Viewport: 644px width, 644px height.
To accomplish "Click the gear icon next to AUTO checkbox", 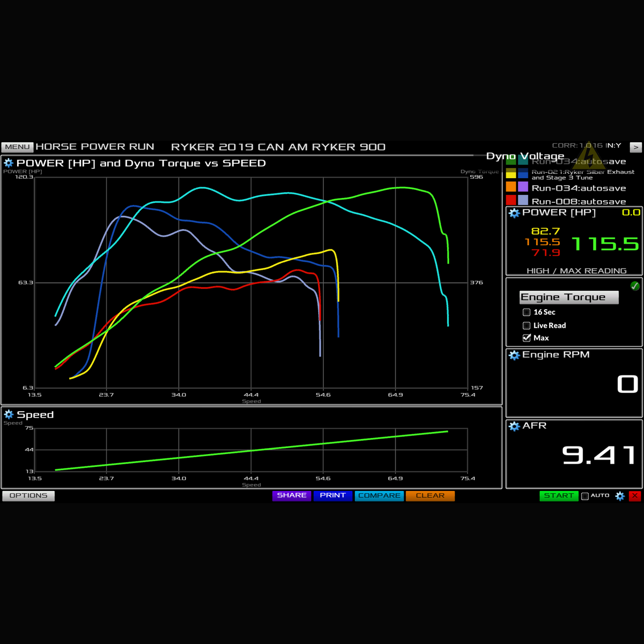I will [620, 496].
